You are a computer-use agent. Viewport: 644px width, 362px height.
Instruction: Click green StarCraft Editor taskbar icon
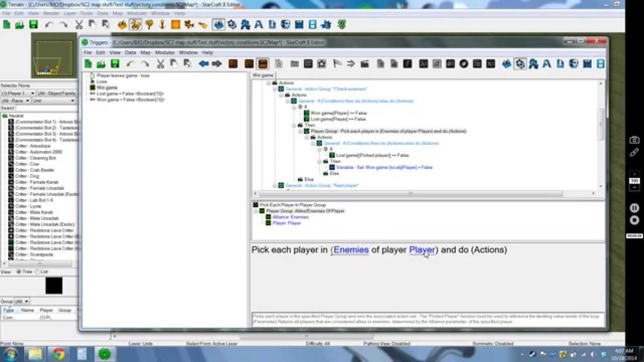pos(105,354)
